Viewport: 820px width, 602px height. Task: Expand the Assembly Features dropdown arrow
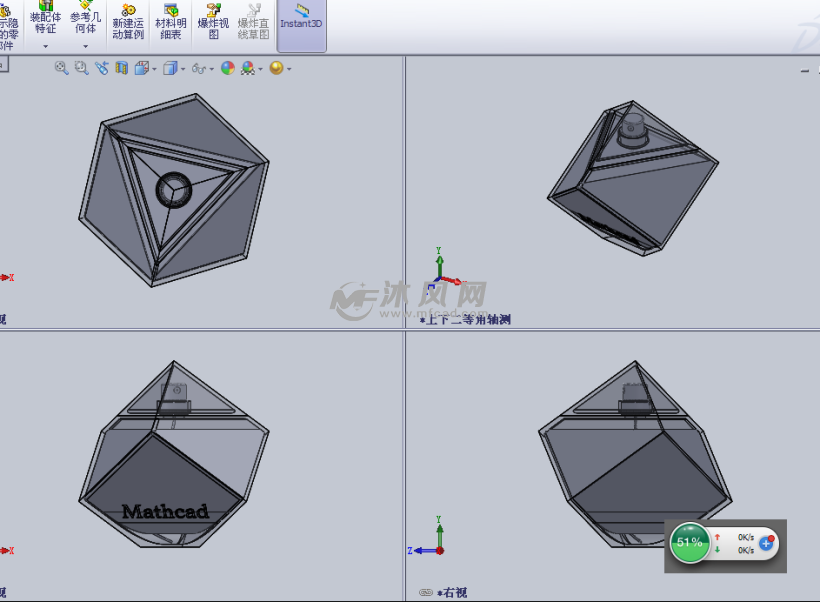click(46, 47)
